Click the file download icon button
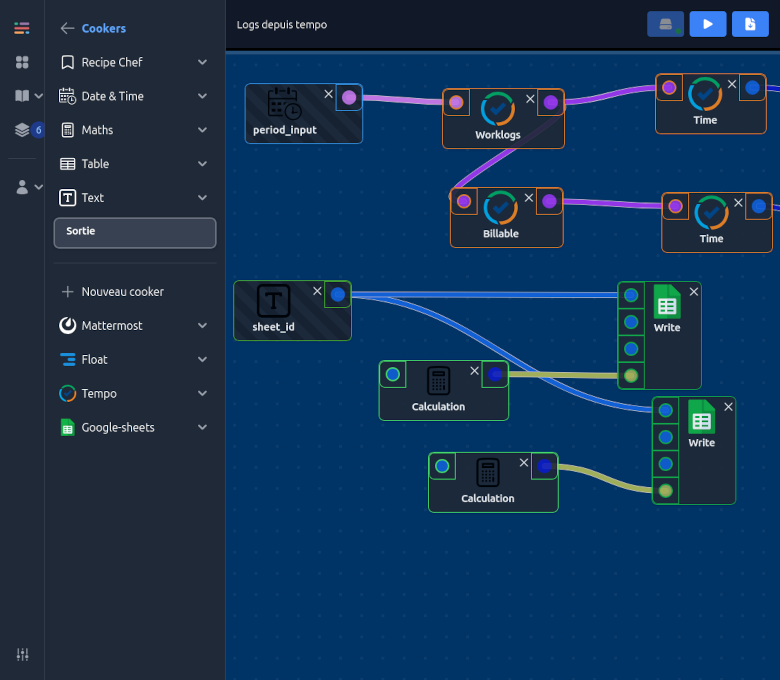Image resolution: width=780 pixels, height=680 pixels. pos(750,24)
